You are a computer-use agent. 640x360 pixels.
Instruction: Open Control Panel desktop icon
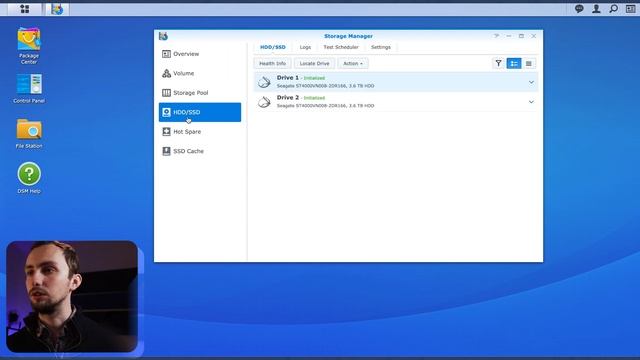[x=29, y=88]
